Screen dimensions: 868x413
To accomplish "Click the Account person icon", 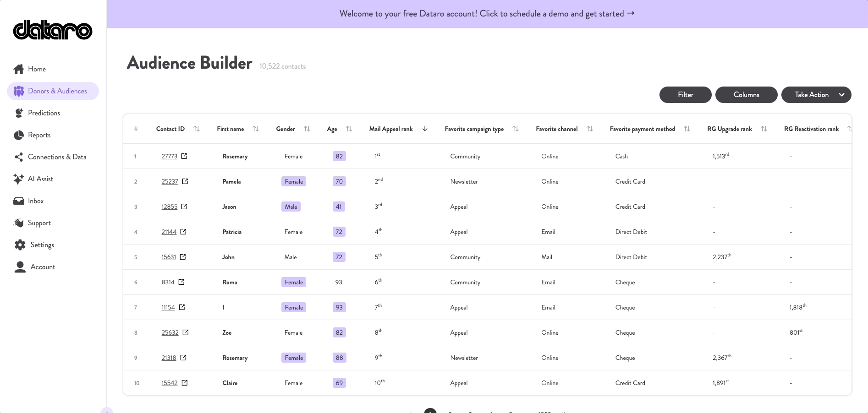I will click(x=20, y=266).
